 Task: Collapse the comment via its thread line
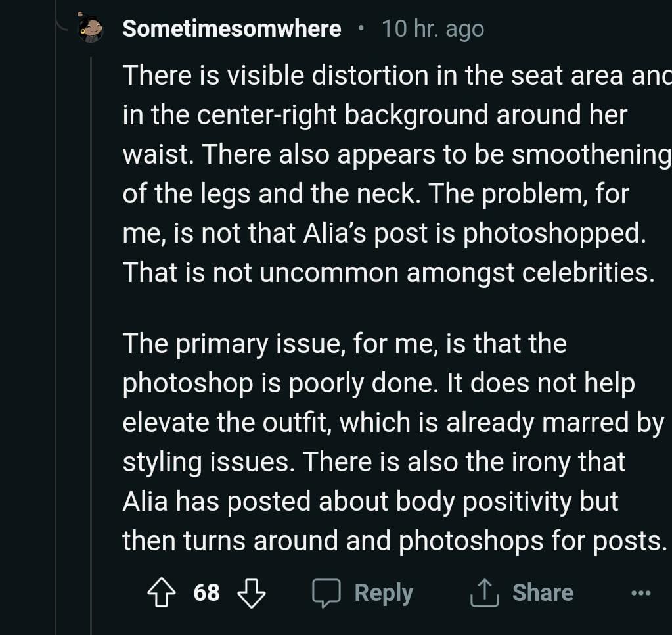(x=91, y=329)
